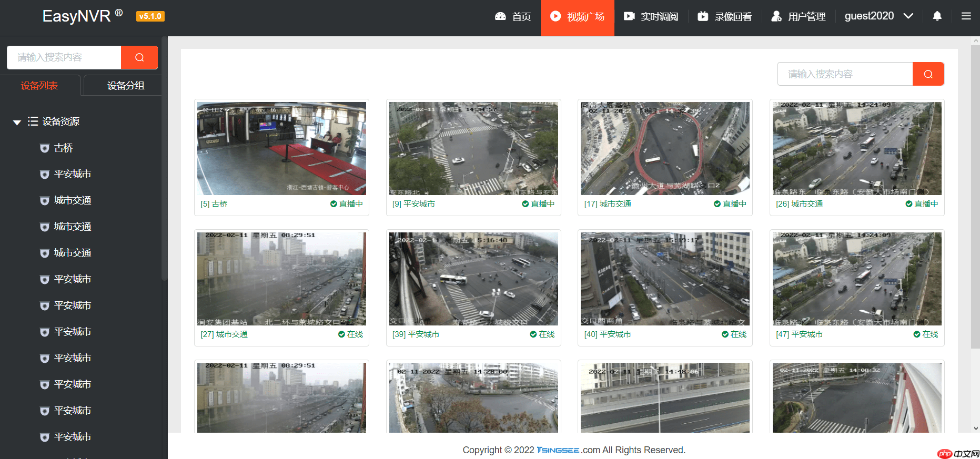
Task: Open the [27] 城市交通 video thumbnail
Action: tap(281, 279)
